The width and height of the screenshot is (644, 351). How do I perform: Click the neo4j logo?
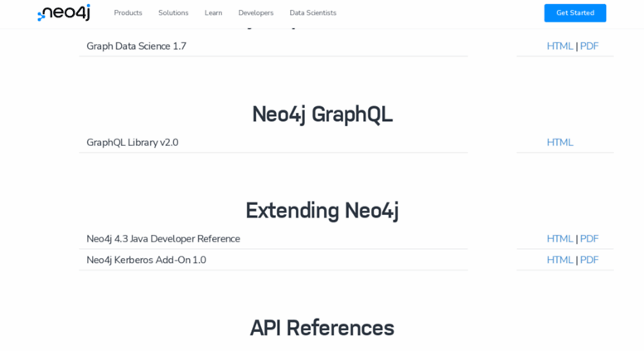[x=64, y=12]
